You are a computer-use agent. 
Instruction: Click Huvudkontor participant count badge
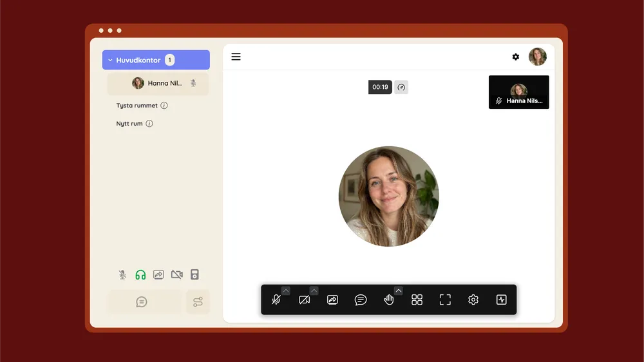pyautogui.click(x=169, y=60)
